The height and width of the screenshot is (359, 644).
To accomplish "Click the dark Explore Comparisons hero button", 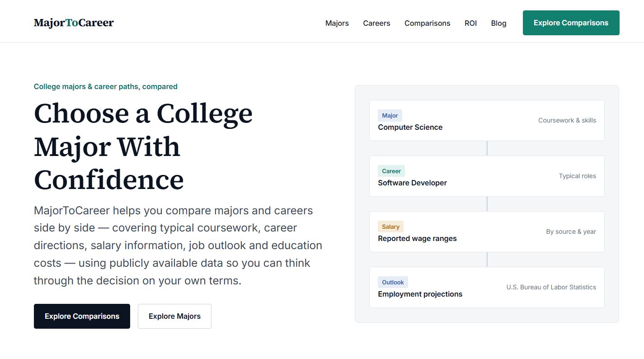I will pyautogui.click(x=82, y=316).
